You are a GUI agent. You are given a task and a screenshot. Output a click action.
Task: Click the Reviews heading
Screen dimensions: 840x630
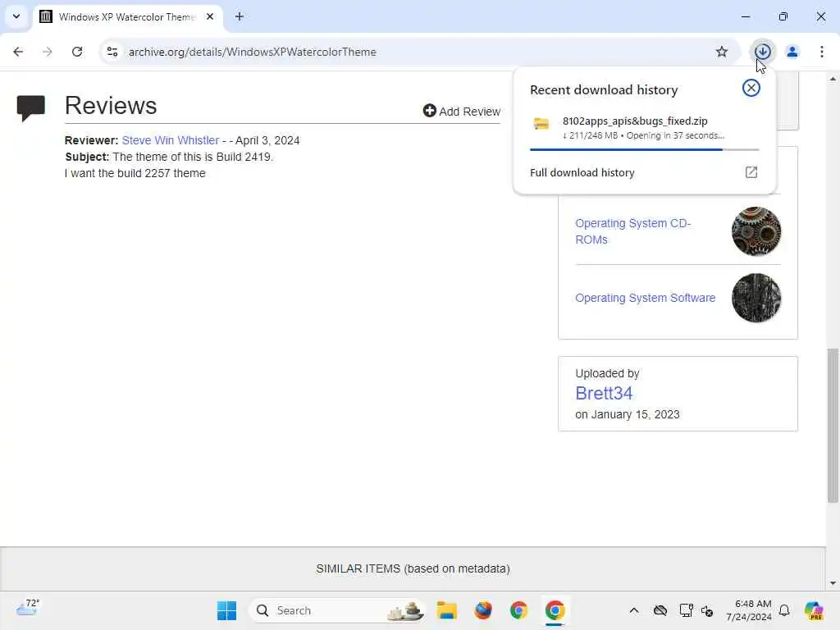(111, 105)
